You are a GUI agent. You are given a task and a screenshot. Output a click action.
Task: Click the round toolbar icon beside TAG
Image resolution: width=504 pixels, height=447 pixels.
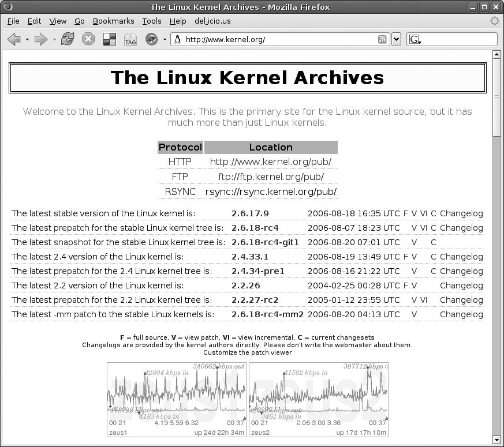point(151,39)
